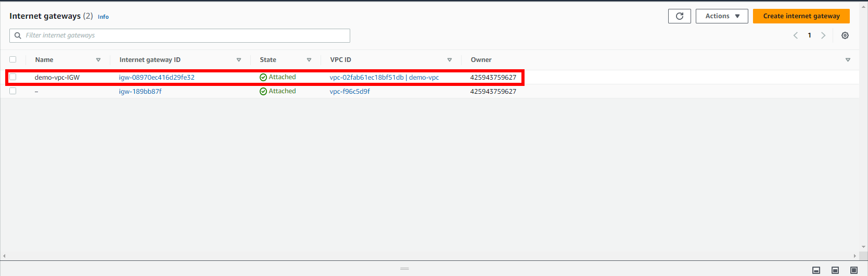The height and width of the screenshot is (276, 868).
Task: Select the demo-vpc-IGW row checkbox
Action: coord(13,77)
